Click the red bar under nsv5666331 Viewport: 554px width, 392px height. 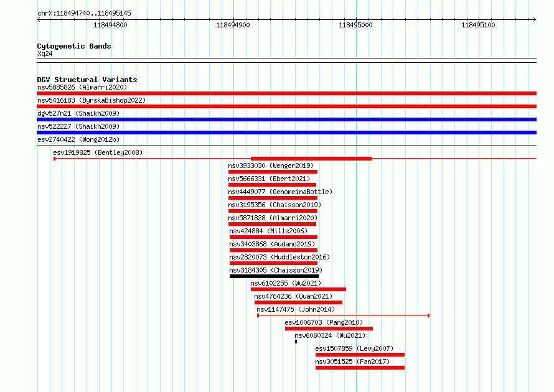[272, 185]
